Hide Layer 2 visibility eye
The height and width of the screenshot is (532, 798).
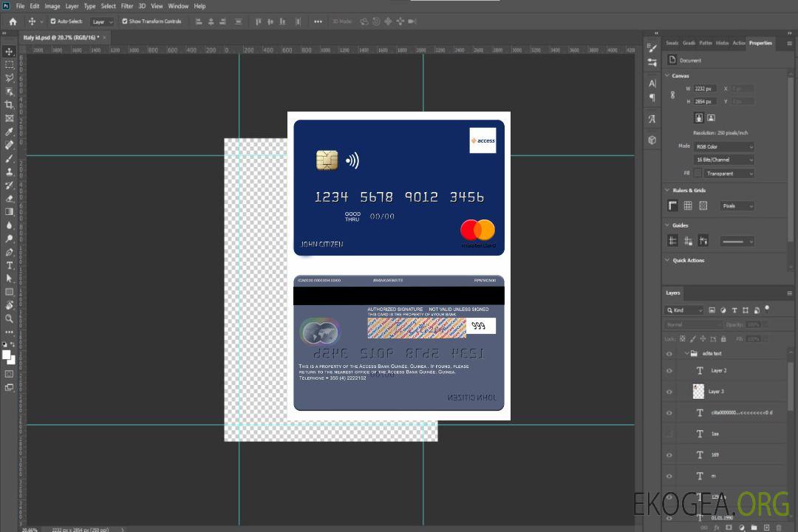[669, 371]
